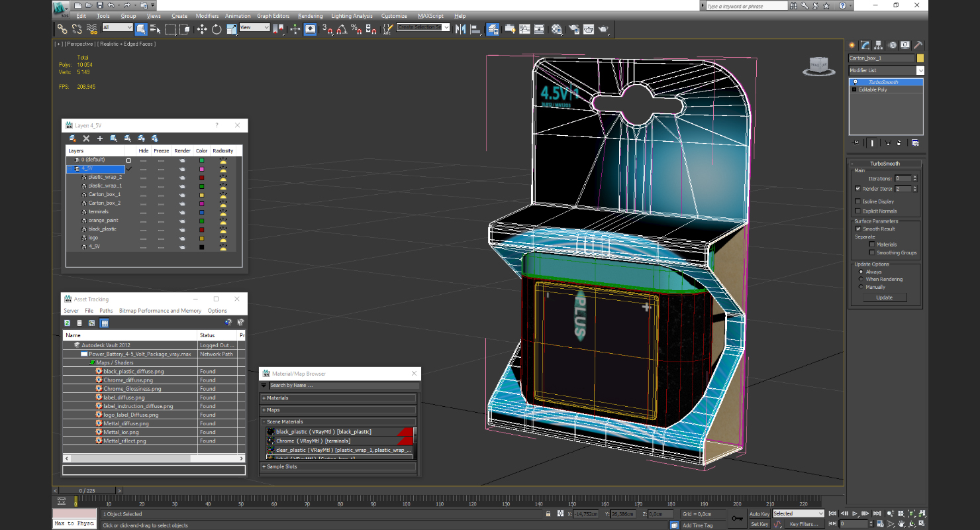Add selection to layer using plus icon
The height and width of the screenshot is (530, 980).
pos(100,138)
